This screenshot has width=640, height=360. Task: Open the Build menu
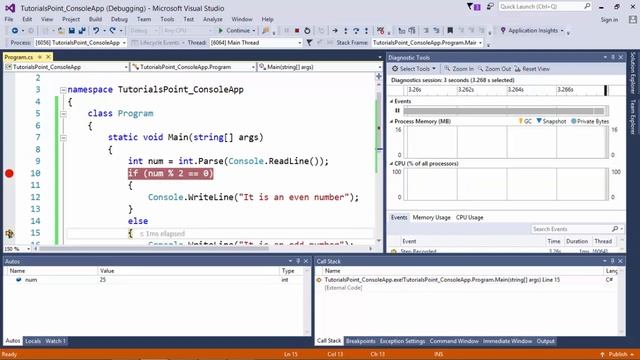point(95,19)
